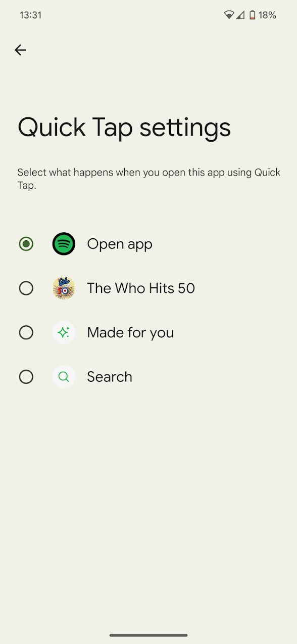
Task: Tap the Open app text label
Action: [x=120, y=244]
